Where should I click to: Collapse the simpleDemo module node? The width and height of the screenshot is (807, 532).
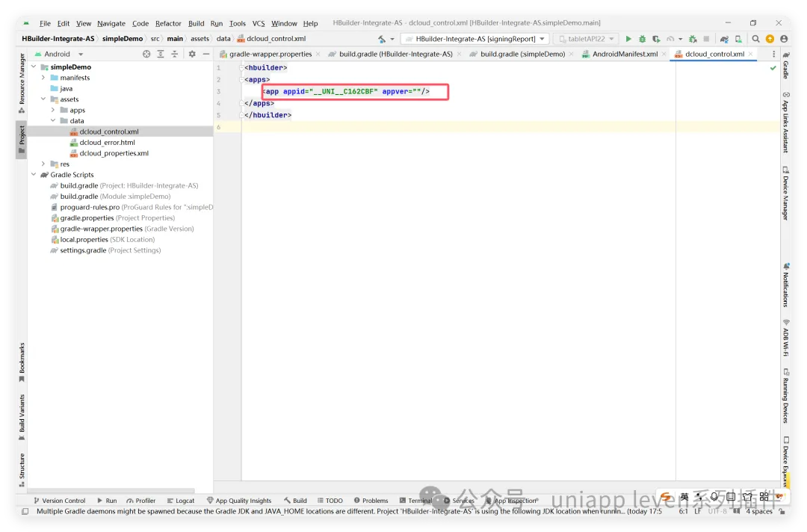coord(34,67)
